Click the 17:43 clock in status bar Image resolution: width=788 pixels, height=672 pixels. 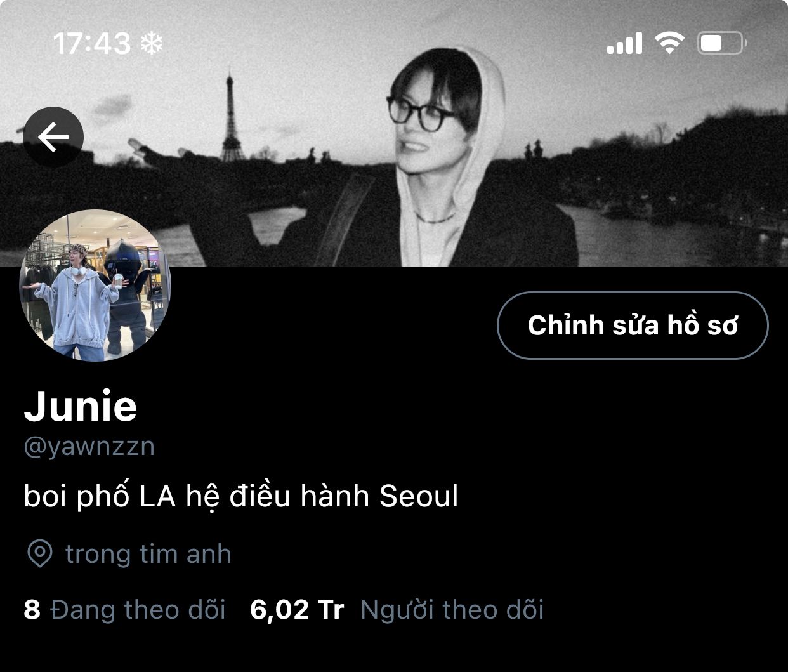[91, 43]
